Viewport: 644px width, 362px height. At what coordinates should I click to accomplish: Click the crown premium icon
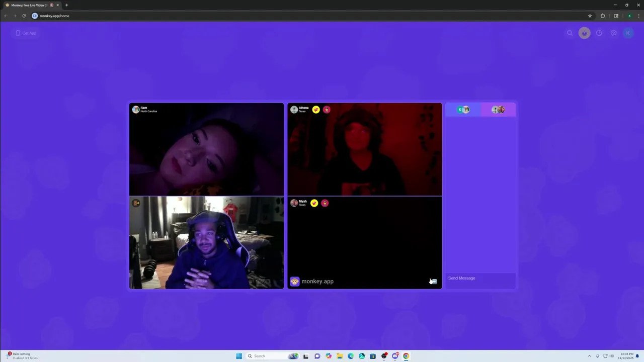point(584,33)
